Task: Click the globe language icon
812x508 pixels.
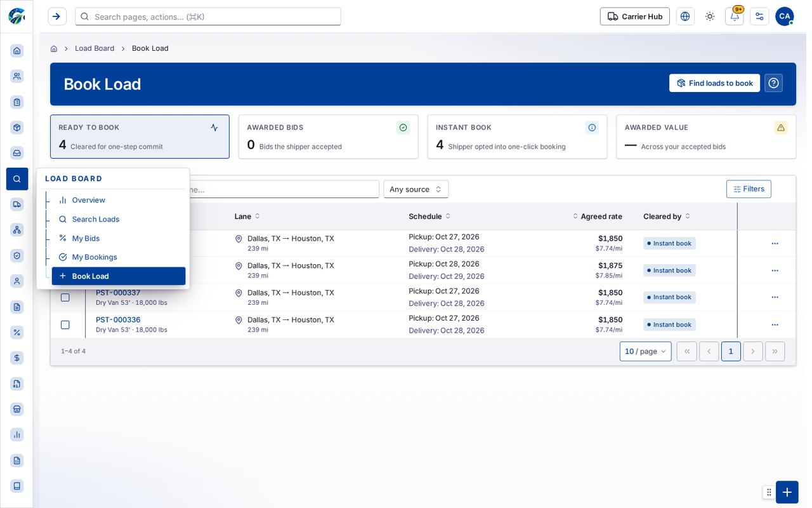Action: point(685,17)
